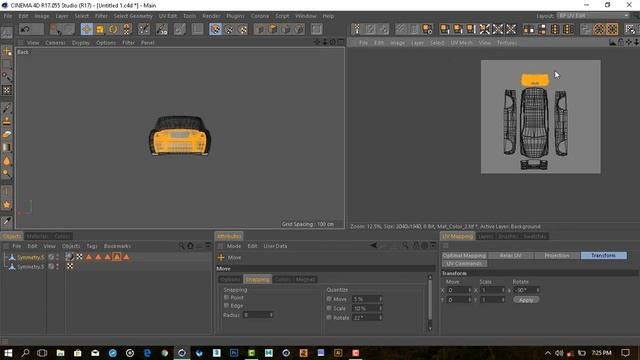Select the second Symmetry.5 object in tree

pos(30,266)
